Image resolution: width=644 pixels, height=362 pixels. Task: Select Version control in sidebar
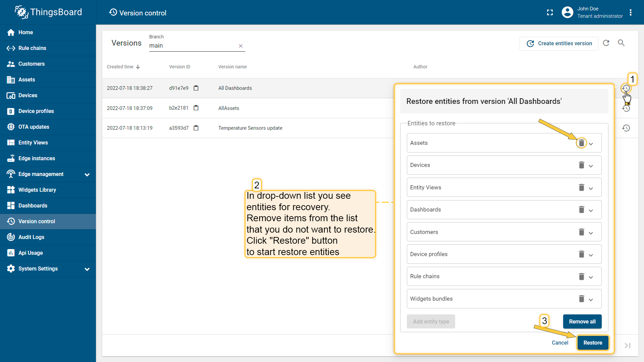pos(48,221)
